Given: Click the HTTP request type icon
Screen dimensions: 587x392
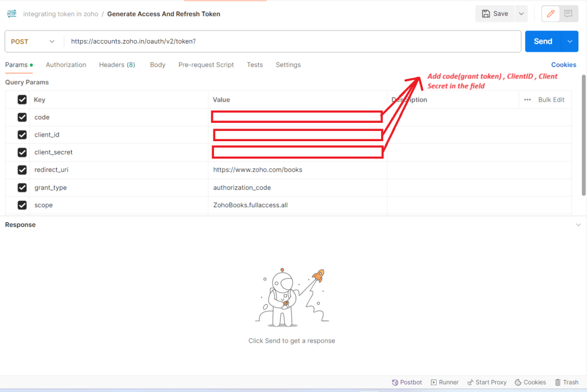Looking at the screenshot, I should coord(11,14).
